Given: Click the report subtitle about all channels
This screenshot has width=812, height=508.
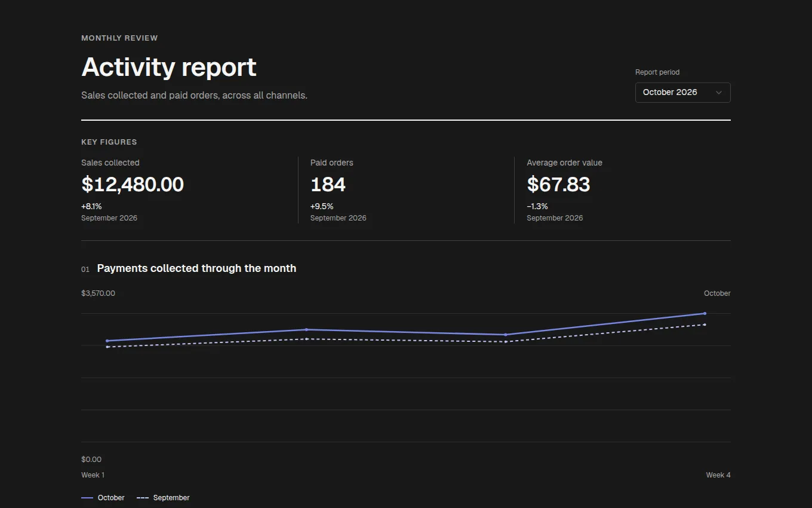Looking at the screenshot, I should click(194, 95).
